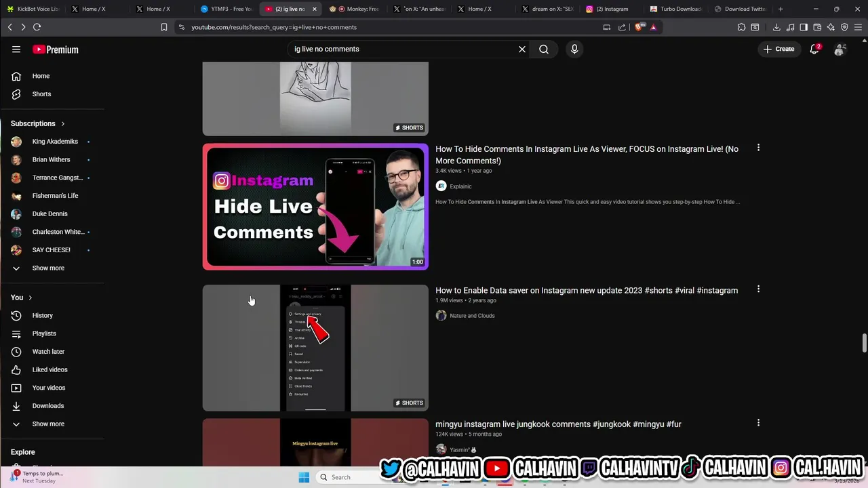Open the notifications bell
This screenshot has width=868, height=488.
pos(814,49)
